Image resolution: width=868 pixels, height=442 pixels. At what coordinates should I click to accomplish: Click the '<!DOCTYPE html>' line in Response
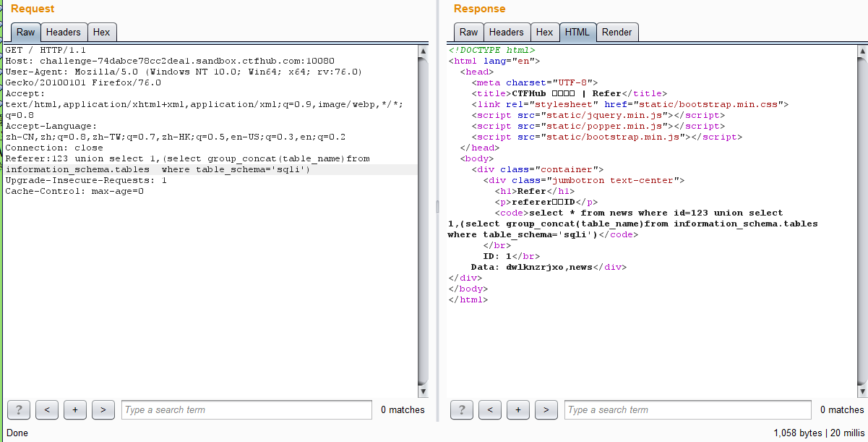(491, 50)
